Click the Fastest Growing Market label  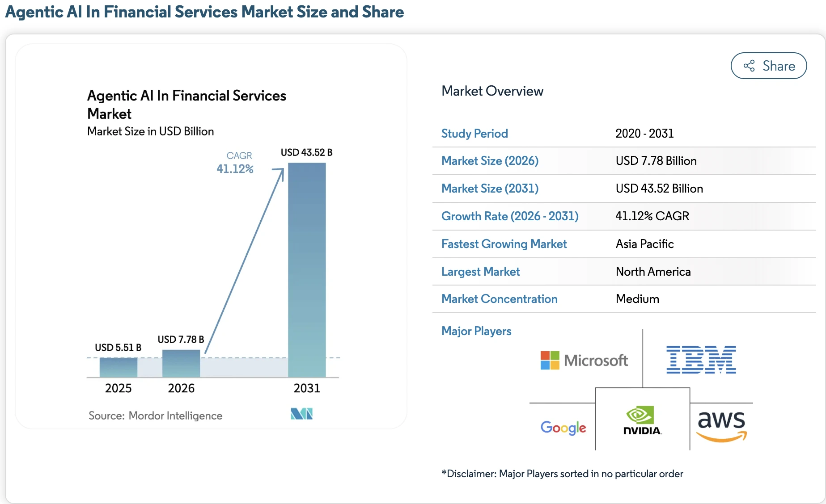[x=504, y=244]
